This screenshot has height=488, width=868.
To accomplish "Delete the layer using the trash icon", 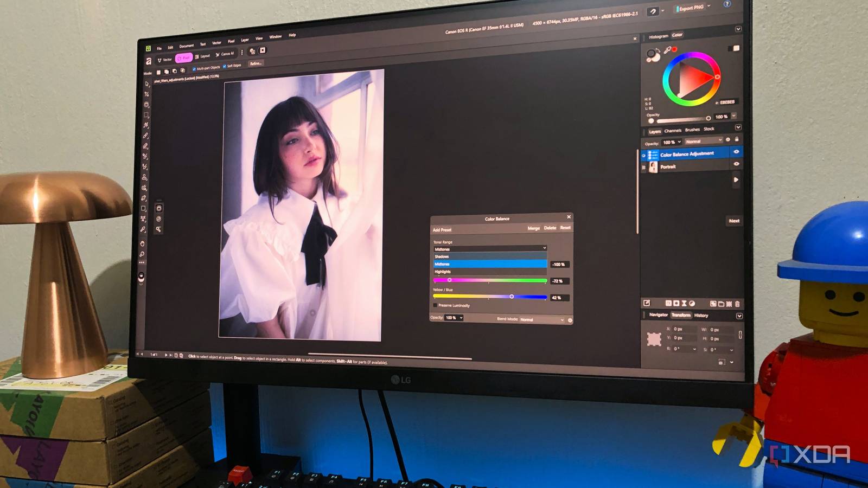I will pos(737,304).
